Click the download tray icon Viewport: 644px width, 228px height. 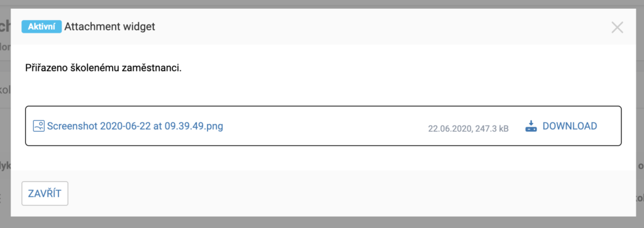(531, 126)
